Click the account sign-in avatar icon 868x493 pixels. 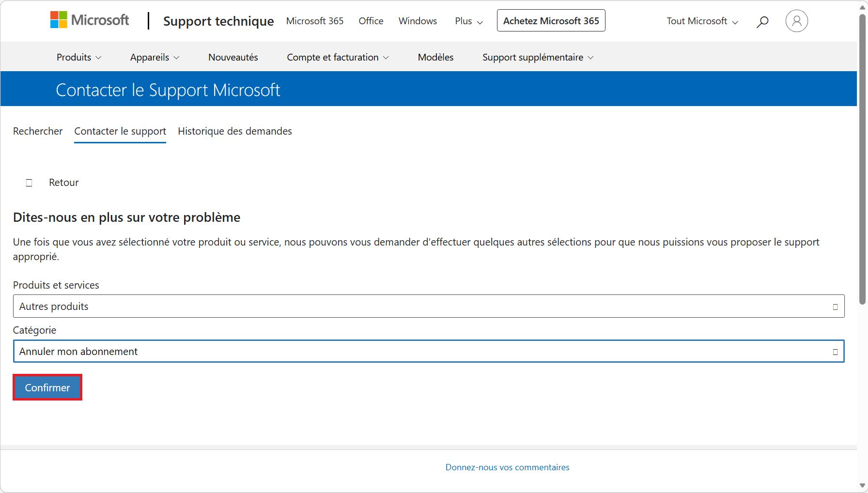[x=796, y=21]
